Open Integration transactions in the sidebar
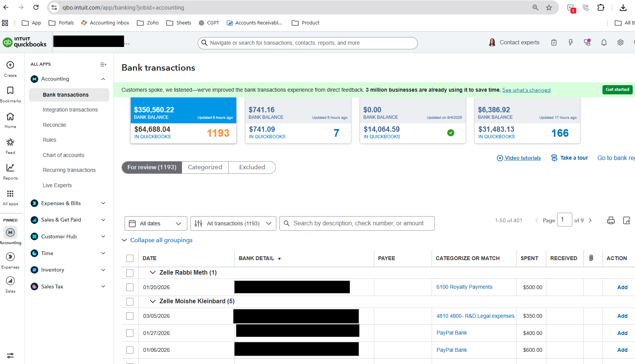The image size is (635, 364). click(x=70, y=110)
